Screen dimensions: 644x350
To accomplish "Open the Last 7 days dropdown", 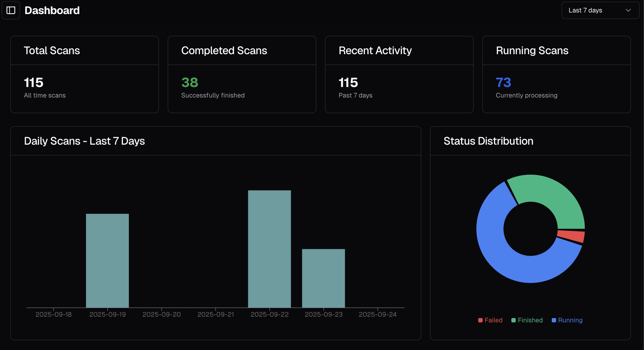I will (x=600, y=10).
